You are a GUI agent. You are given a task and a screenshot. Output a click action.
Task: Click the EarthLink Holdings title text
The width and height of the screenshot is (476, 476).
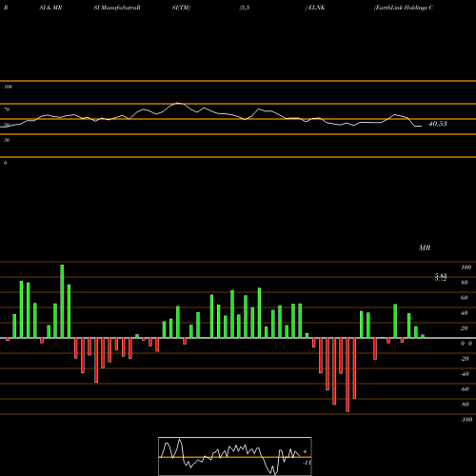coord(404,8)
